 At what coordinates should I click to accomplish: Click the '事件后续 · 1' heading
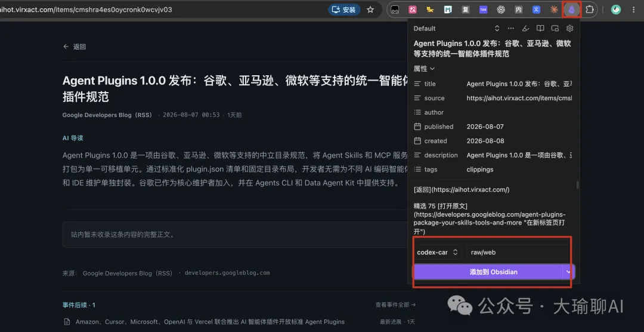pyautogui.click(x=79, y=305)
